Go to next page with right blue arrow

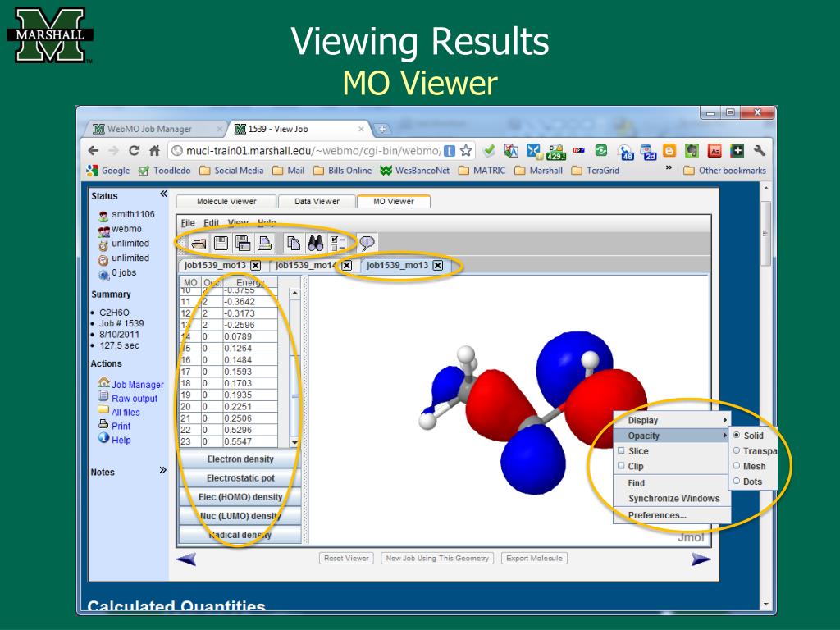click(701, 559)
